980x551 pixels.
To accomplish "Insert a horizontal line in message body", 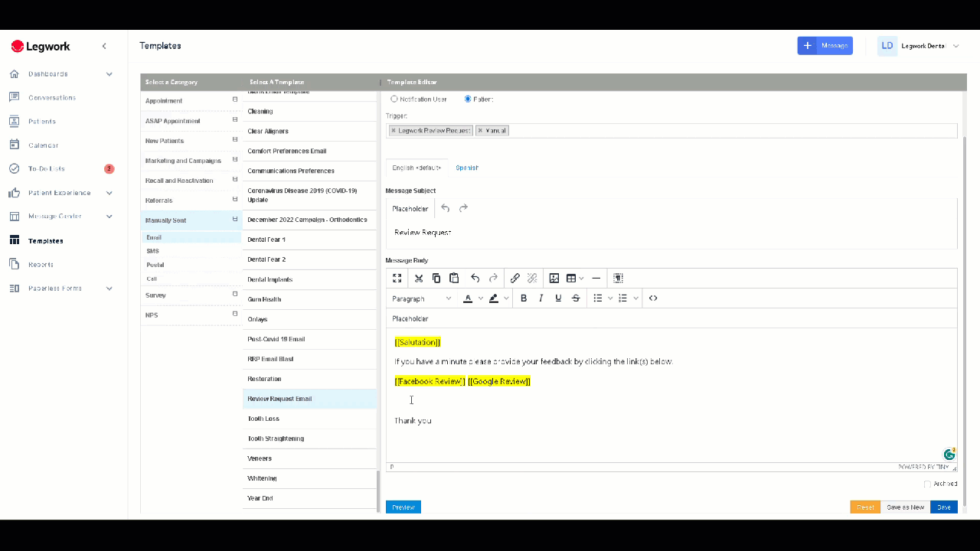I will [x=596, y=279].
